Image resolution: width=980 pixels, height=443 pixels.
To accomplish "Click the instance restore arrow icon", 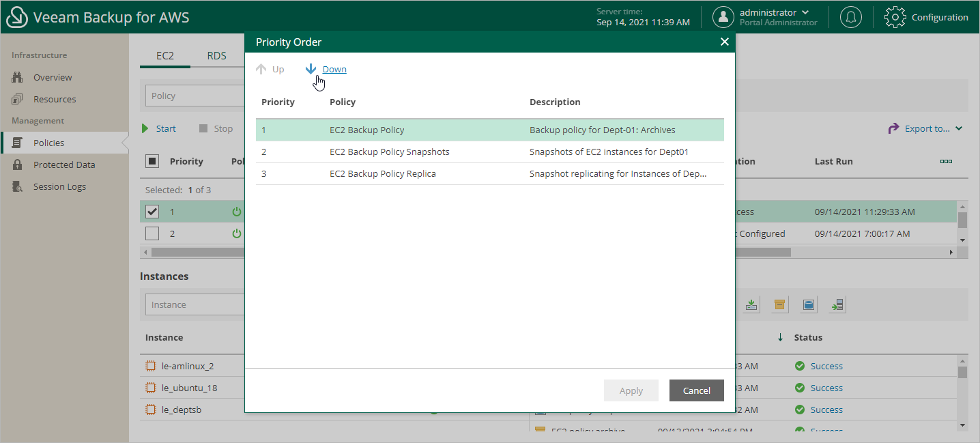I will coord(837,304).
